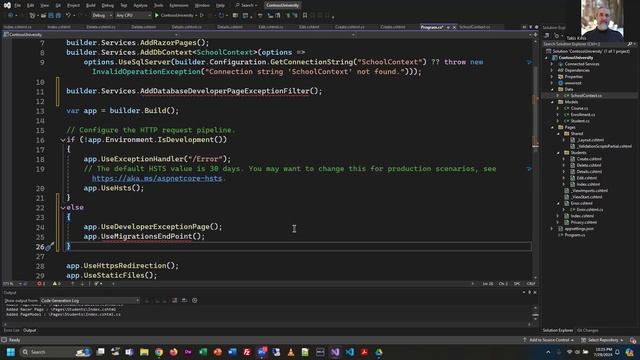
Task: Click the Solution Explorer home/sync icon
Action: [x=547, y=36]
